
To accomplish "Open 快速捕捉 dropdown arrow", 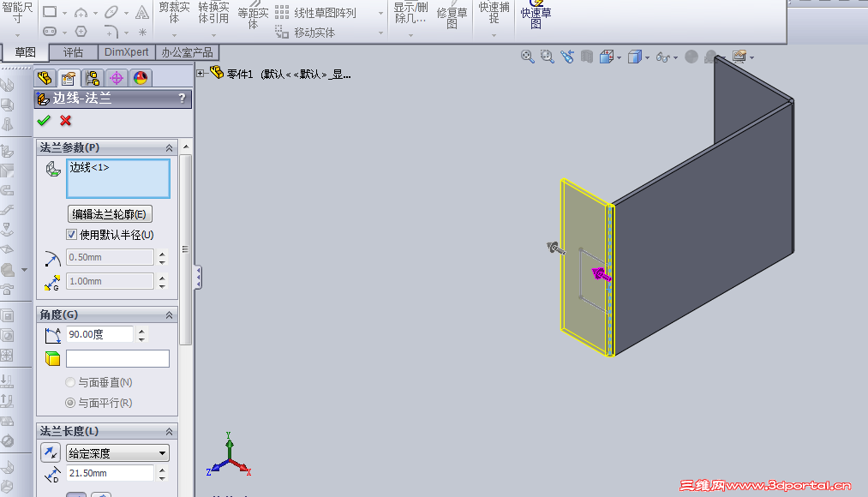I will [x=494, y=35].
